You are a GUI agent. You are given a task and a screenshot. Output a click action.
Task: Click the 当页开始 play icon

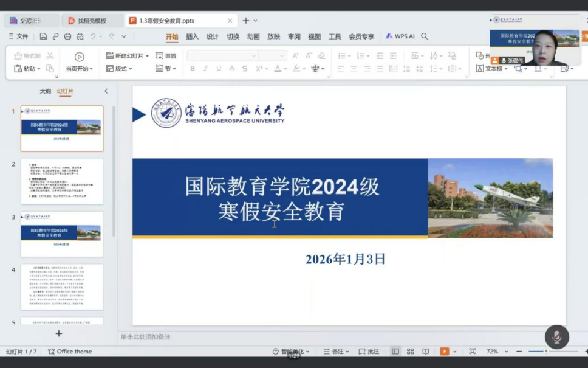point(79,57)
